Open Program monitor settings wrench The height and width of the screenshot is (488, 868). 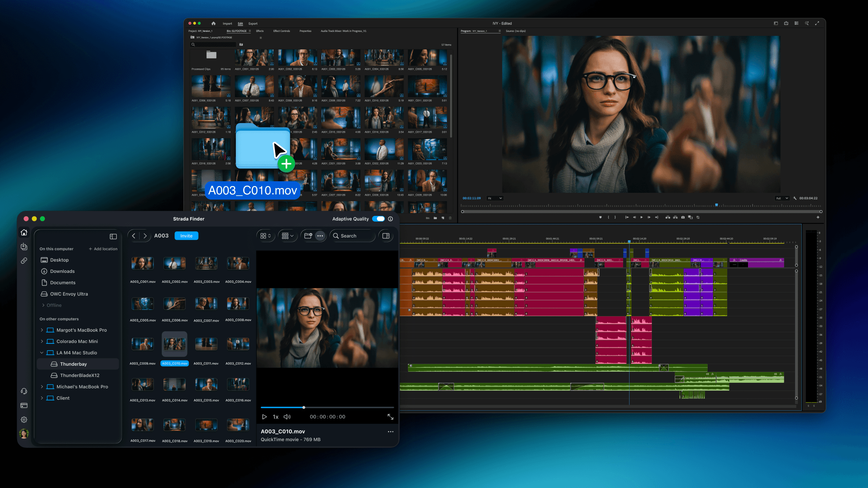coord(795,198)
